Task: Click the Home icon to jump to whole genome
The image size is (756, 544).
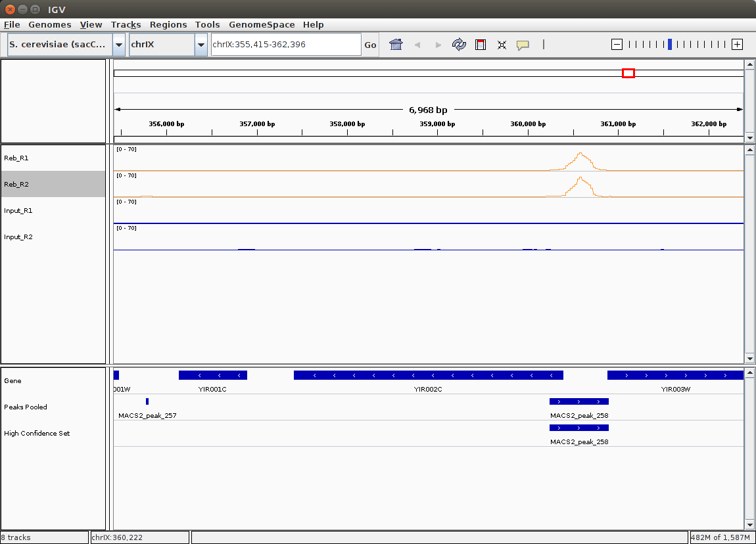Action: (394, 44)
